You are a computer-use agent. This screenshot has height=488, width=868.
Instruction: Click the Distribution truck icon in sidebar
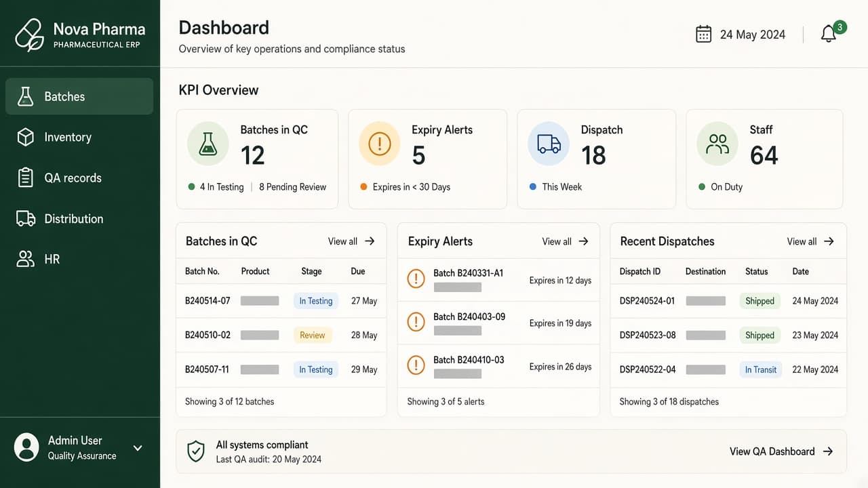pyautogui.click(x=26, y=218)
